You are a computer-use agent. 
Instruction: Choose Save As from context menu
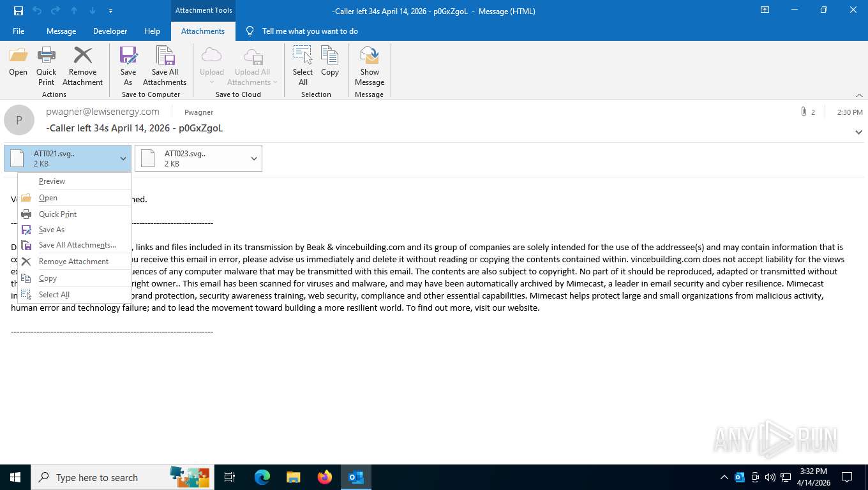(x=75, y=230)
